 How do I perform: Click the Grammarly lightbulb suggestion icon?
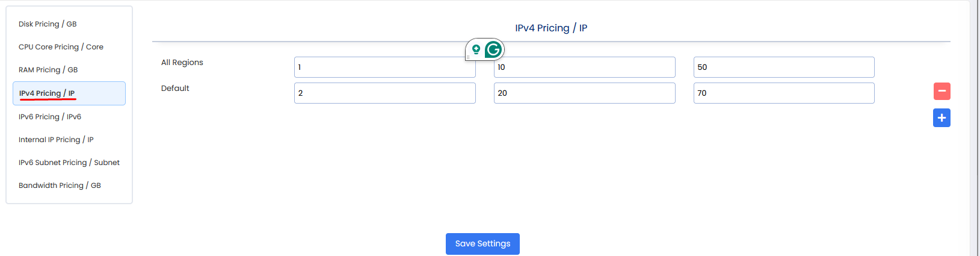tap(476, 49)
